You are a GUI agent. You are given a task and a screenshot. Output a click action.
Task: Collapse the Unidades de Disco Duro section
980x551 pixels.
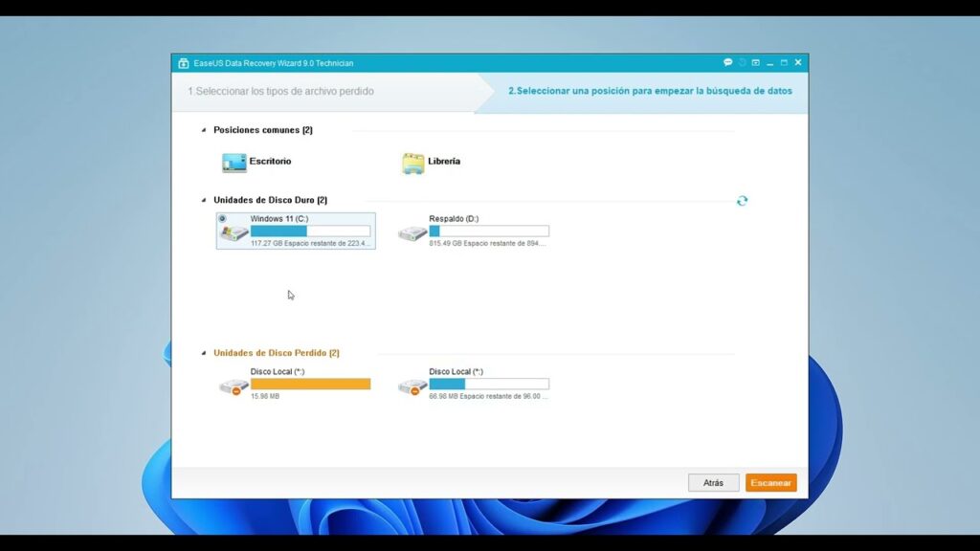pyautogui.click(x=202, y=200)
